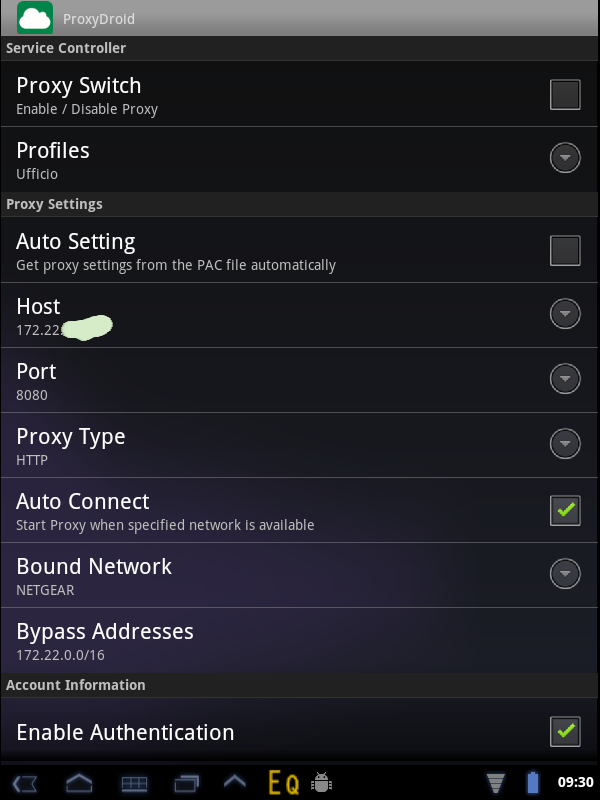Viewport: 600px width, 800px height.
Task: Tap the Android debug notification icon
Action: (321, 782)
